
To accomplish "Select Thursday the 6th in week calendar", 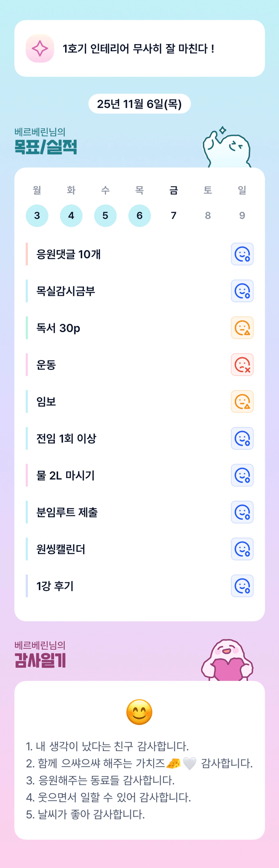I will (140, 216).
